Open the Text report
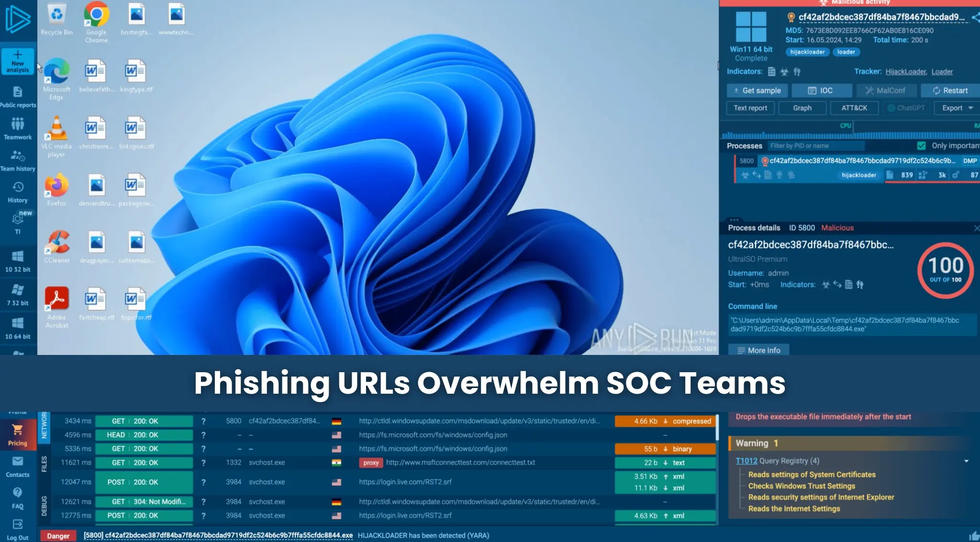 (750, 108)
